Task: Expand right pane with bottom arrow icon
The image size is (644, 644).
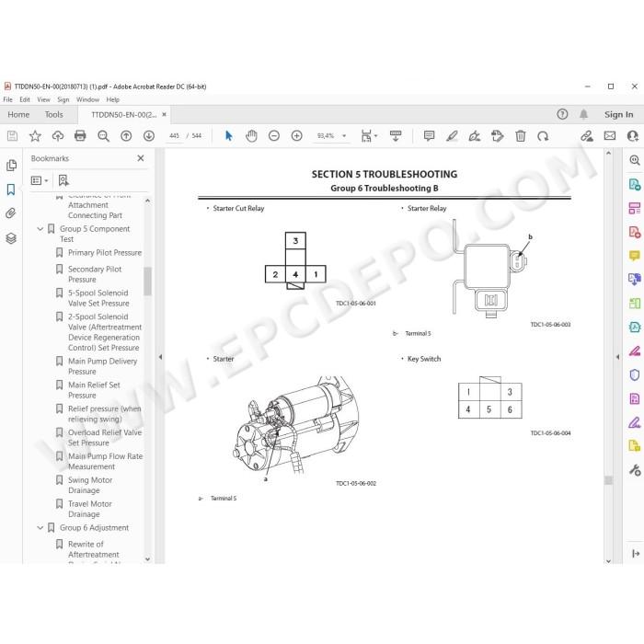Action: (636, 554)
